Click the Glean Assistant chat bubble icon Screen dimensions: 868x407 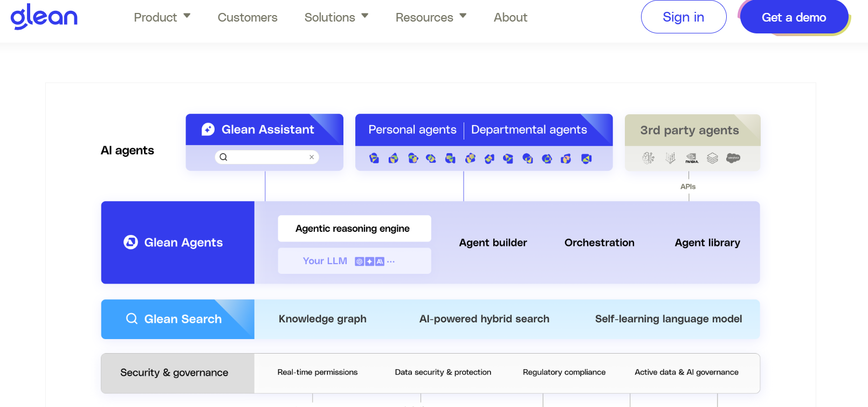(x=208, y=129)
